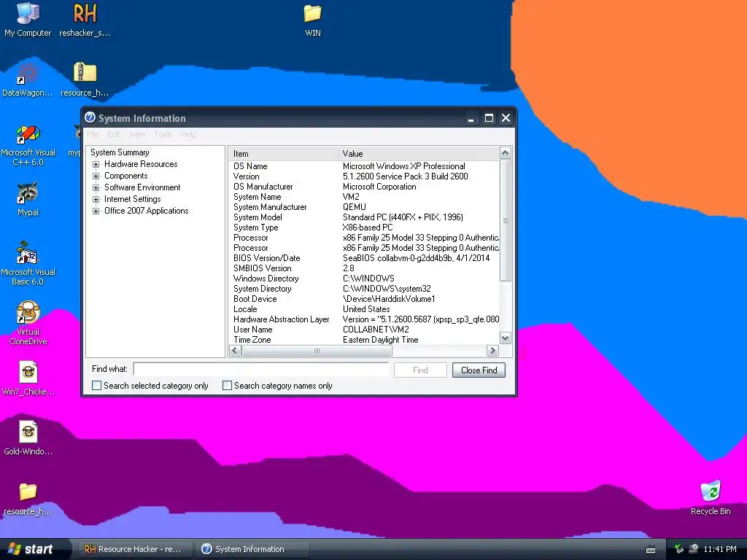Viewport: 747px width, 560px height.
Task: Select the Hardware Abstraction Layer row
Action: (364, 319)
